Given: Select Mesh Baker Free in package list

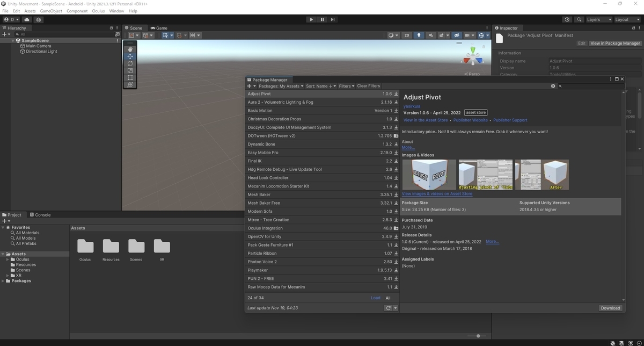Looking at the screenshot, I should (x=323, y=203).
